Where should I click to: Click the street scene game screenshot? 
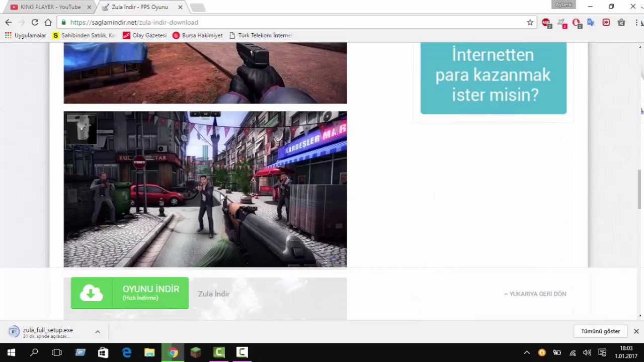click(x=205, y=189)
